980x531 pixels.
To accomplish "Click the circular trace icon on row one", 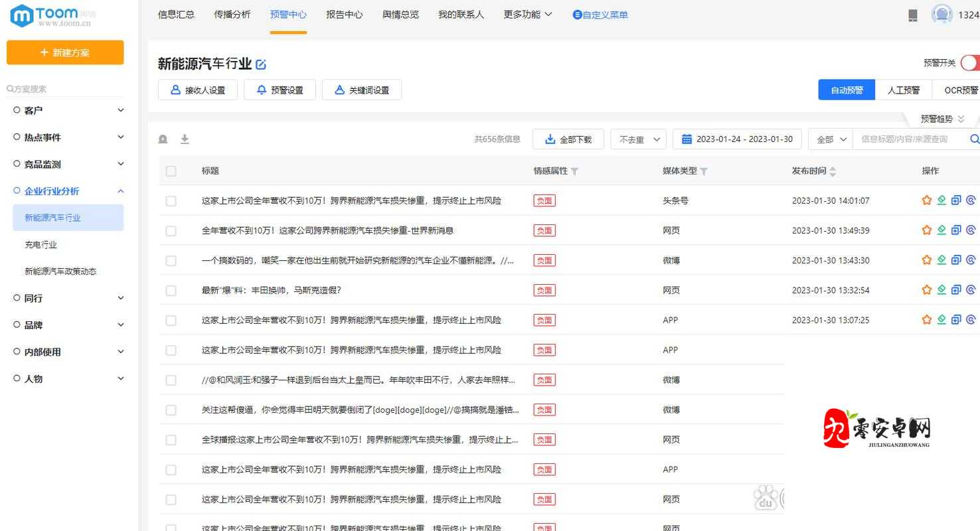I will (x=970, y=200).
